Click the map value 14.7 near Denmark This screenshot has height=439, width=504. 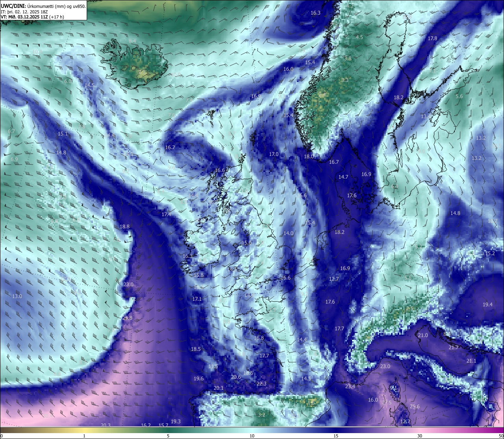click(343, 177)
